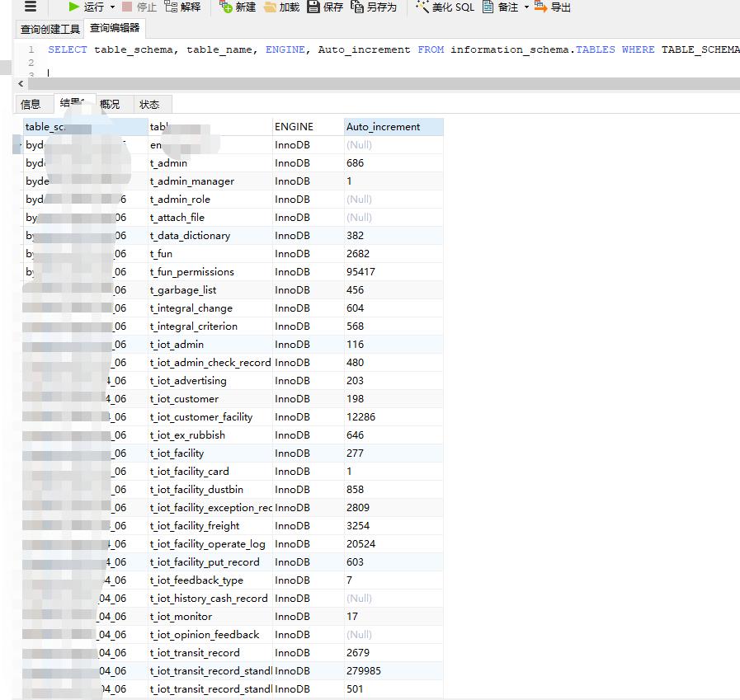The width and height of the screenshot is (740, 700).
Task: Select the 概况 tab
Action: pos(111,104)
